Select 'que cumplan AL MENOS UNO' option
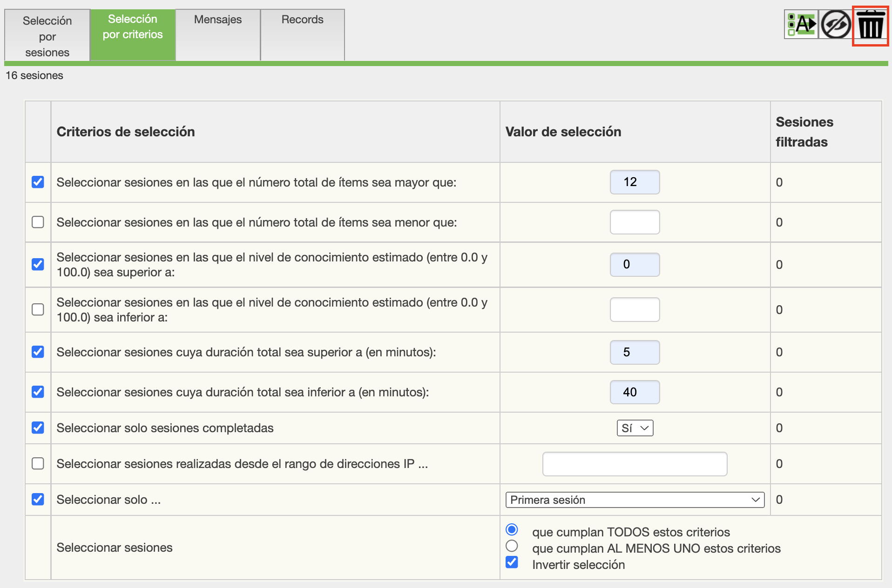The height and width of the screenshot is (588, 892). [x=512, y=546]
